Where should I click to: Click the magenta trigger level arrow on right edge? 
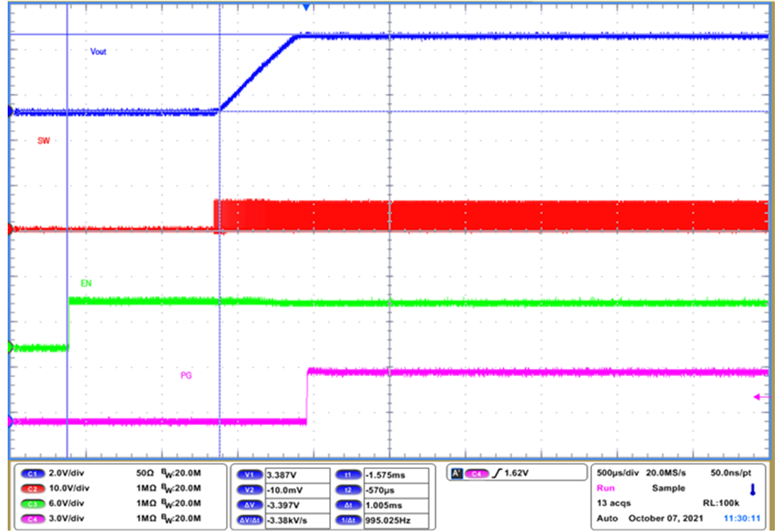[x=758, y=396]
